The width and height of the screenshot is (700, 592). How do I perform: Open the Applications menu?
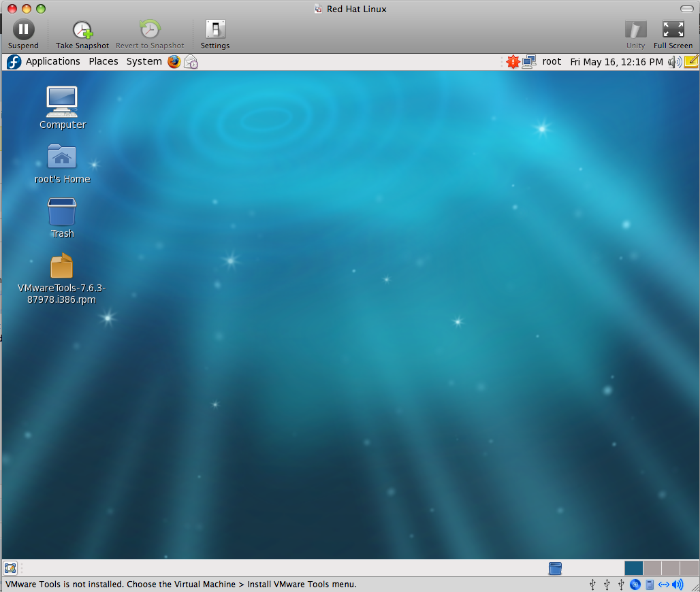52,61
